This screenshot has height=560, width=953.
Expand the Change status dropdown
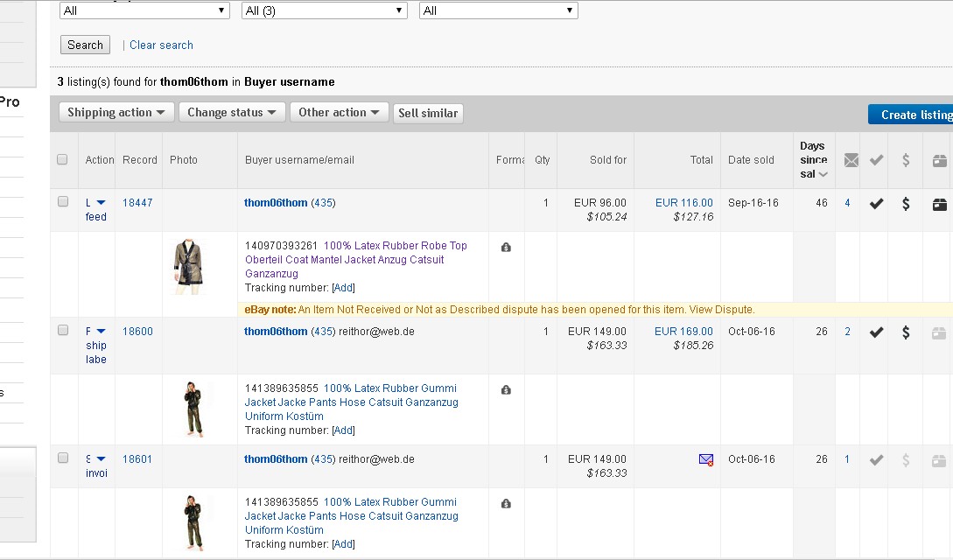pyautogui.click(x=232, y=113)
